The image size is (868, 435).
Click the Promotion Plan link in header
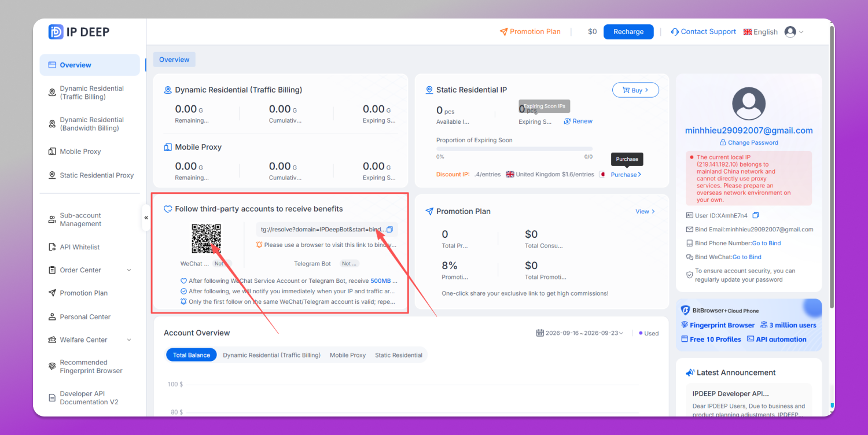coord(530,32)
